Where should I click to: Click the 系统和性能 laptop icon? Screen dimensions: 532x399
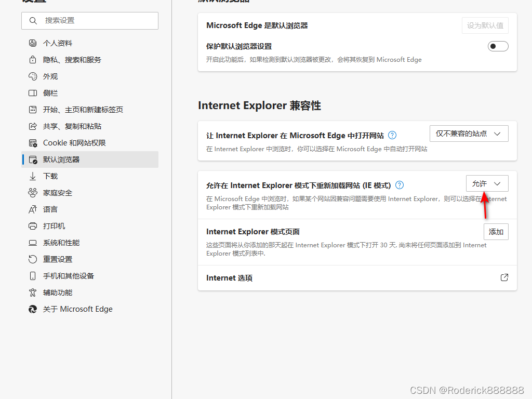click(x=33, y=243)
